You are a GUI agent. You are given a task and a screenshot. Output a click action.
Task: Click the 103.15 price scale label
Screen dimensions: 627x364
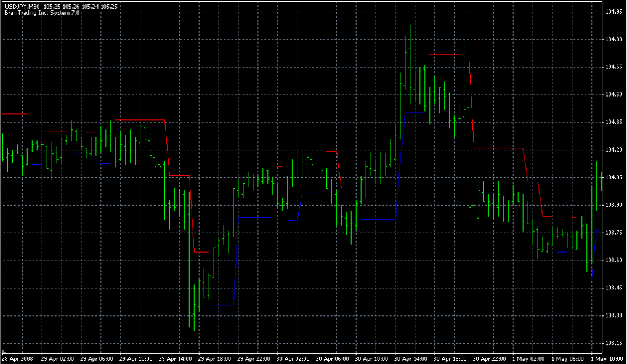[x=613, y=343]
